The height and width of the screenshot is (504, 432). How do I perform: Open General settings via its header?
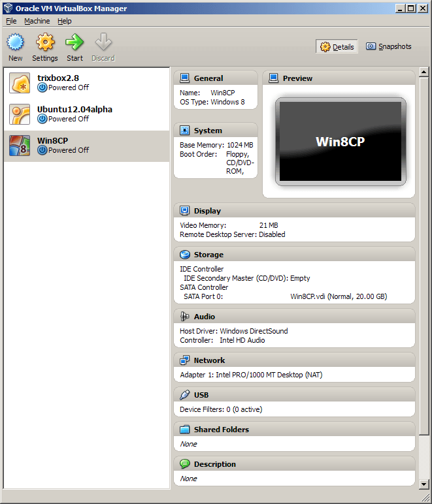[208, 78]
